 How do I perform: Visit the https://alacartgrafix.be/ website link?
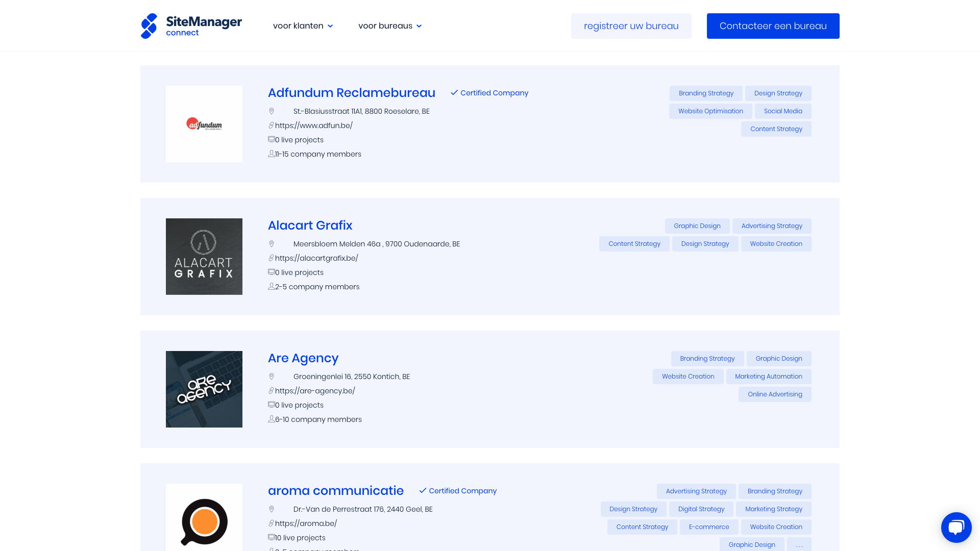(316, 258)
